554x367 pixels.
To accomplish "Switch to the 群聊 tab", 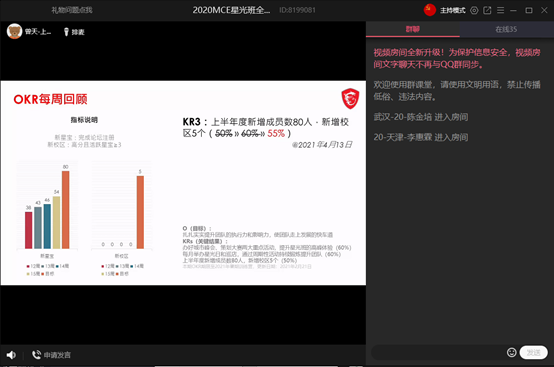I will click(413, 29).
